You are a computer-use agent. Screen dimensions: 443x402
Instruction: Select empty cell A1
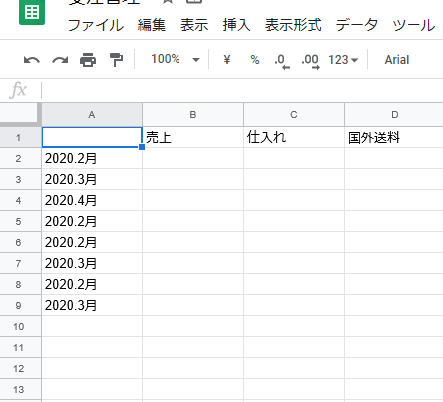(x=92, y=137)
